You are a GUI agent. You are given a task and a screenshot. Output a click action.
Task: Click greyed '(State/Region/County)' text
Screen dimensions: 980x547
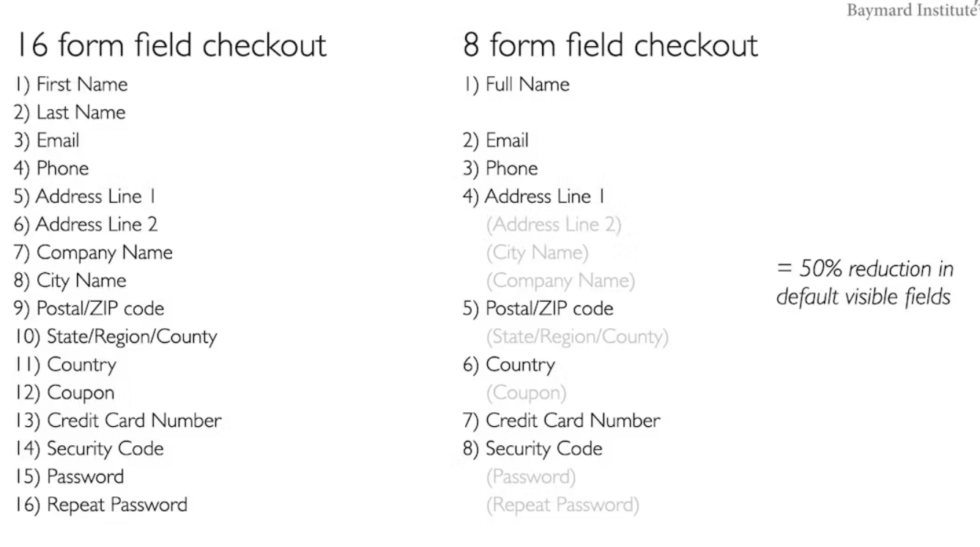tap(577, 337)
